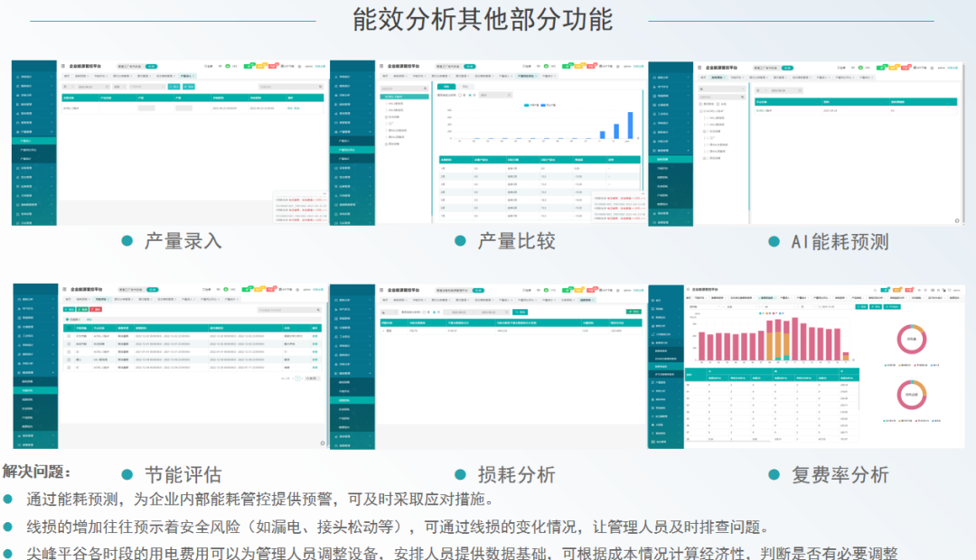Click page 1 in the 节能评估 table pagination

(297, 378)
